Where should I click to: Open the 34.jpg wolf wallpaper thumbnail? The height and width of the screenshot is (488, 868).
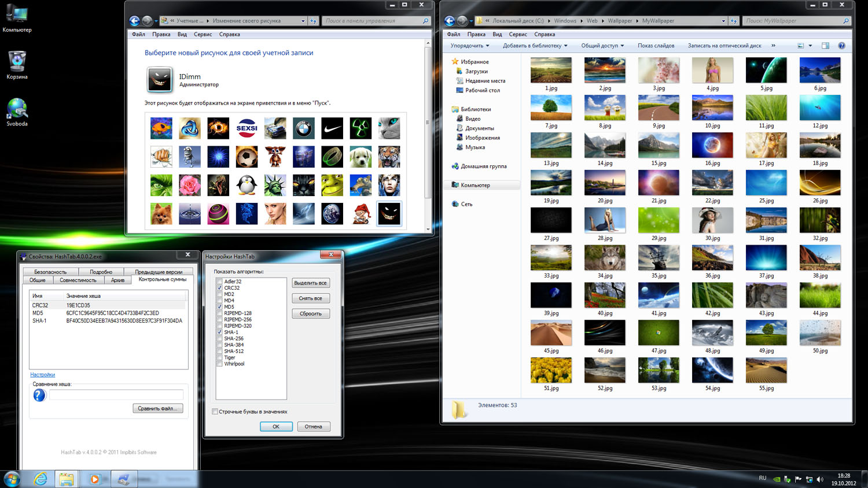(x=605, y=258)
